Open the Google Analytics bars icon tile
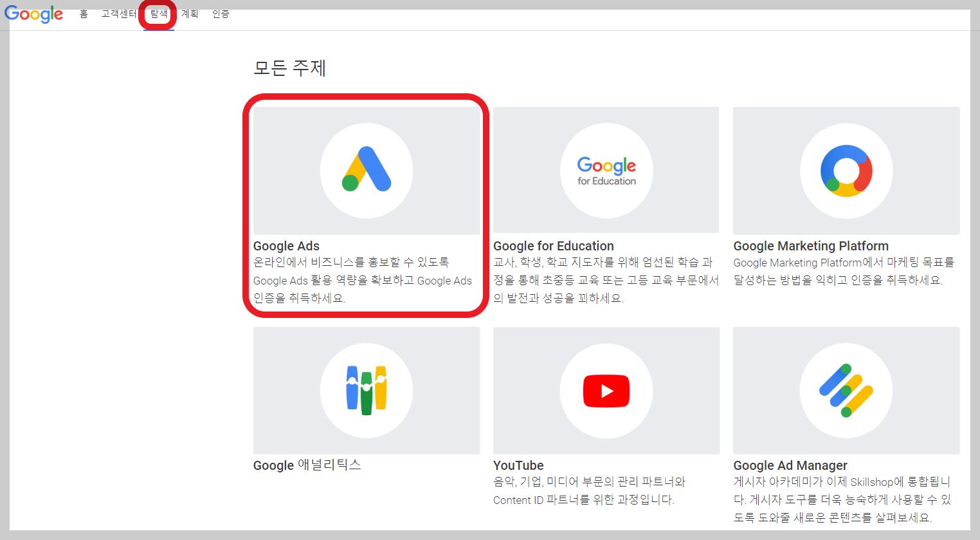 (x=367, y=391)
